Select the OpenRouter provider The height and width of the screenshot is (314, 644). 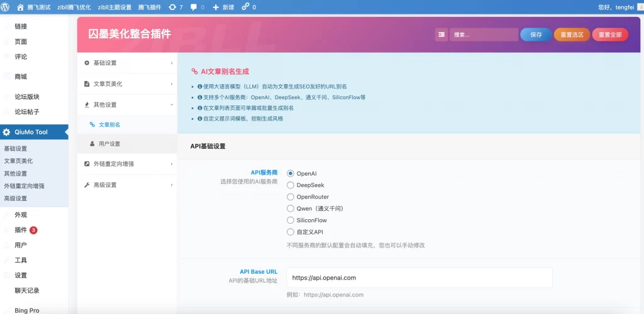click(291, 197)
